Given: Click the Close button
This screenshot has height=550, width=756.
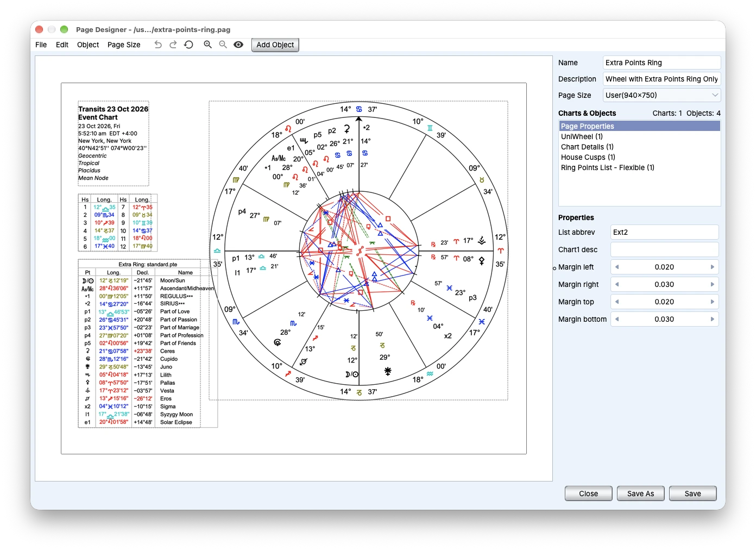Looking at the screenshot, I should tap(588, 493).
